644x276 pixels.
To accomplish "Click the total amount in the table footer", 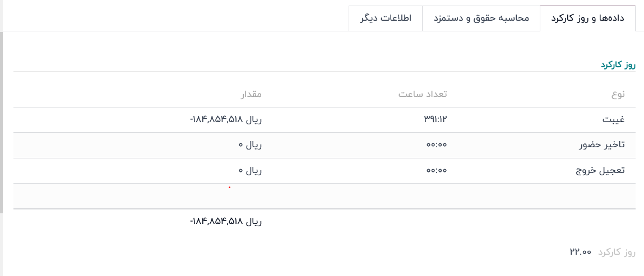I will [226, 221].
